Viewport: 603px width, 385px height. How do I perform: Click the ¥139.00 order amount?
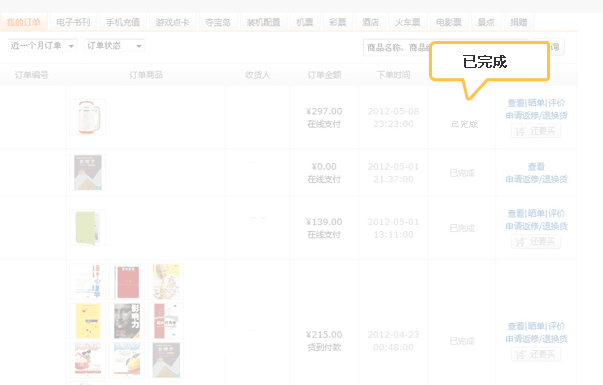324,222
